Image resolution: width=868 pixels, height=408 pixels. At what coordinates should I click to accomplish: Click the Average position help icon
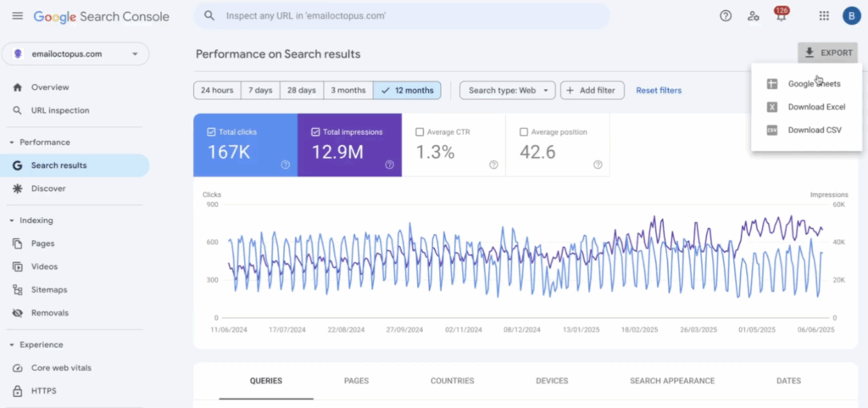click(598, 165)
